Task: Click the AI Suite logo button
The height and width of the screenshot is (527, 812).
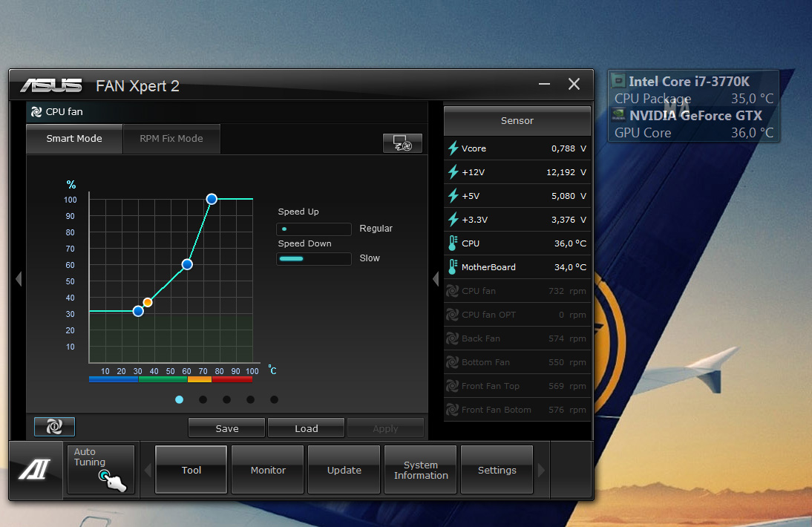Action: [35, 470]
